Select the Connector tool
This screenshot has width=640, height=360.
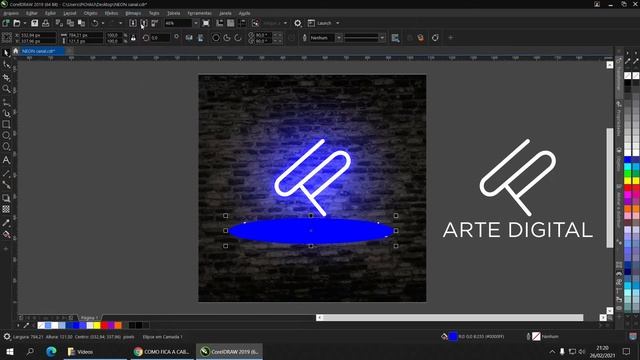6,185
